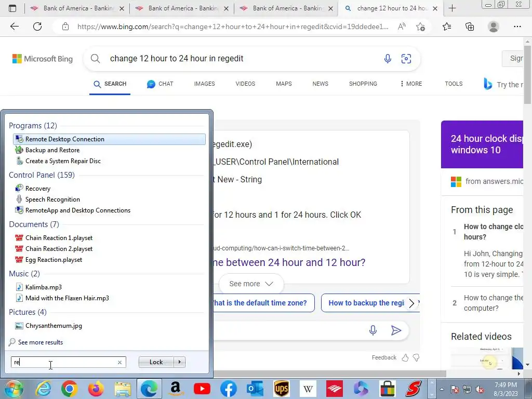Select the MAPS tab in Bing
Viewport: 532px width, 399px height.
tap(284, 84)
